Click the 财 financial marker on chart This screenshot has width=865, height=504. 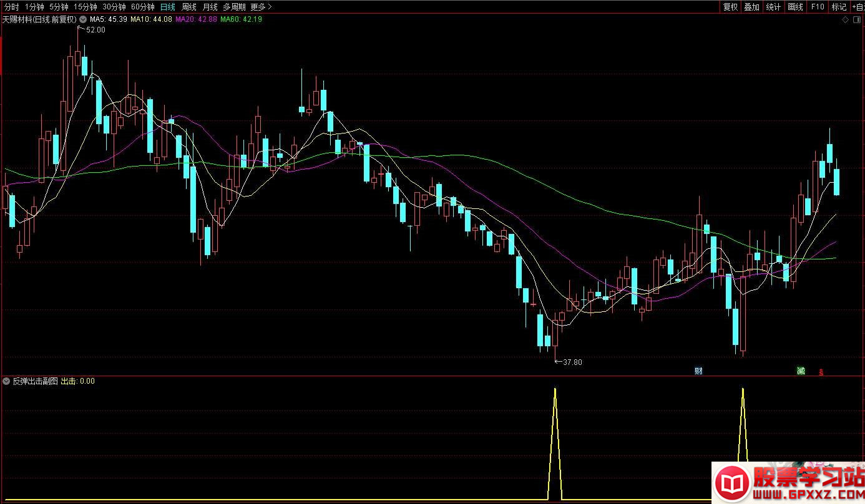[x=698, y=371]
